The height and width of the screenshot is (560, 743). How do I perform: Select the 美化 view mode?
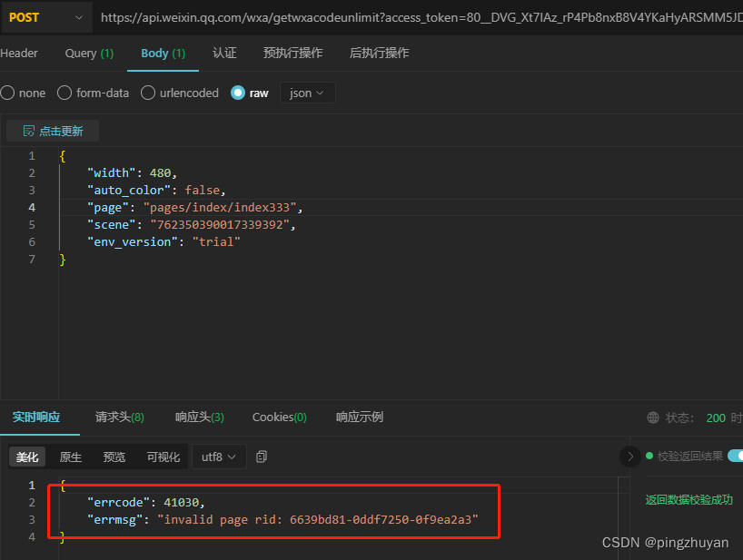tap(27, 457)
